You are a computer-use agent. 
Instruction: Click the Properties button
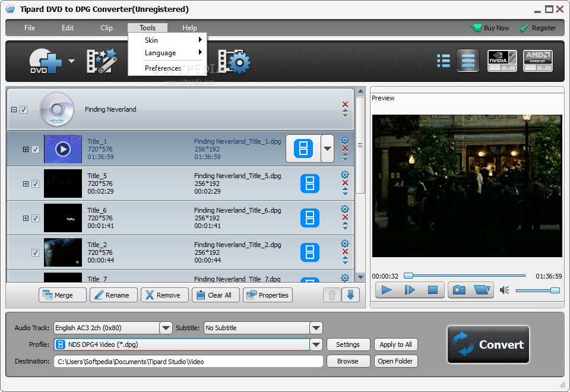[x=268, y=295]
